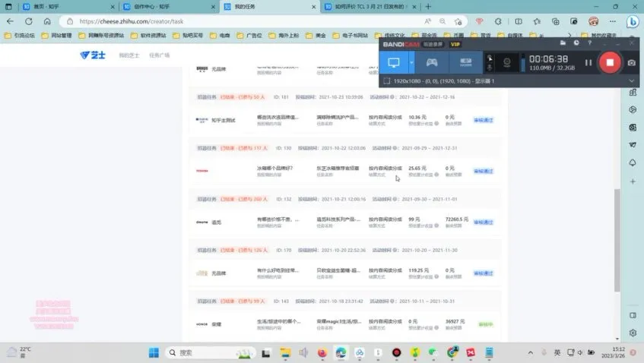Take a screenshot with Bandicam camera icon

631,62
